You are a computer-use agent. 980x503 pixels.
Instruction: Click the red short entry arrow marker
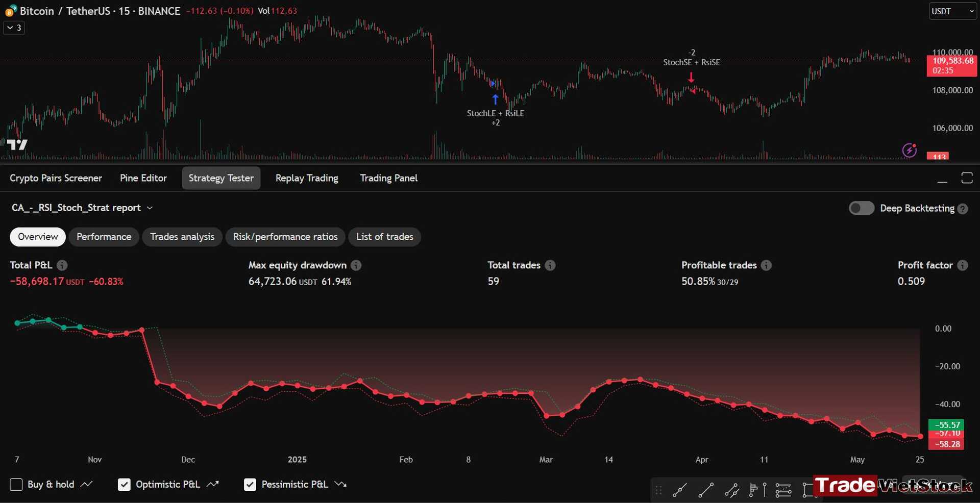tap(691, 78)
